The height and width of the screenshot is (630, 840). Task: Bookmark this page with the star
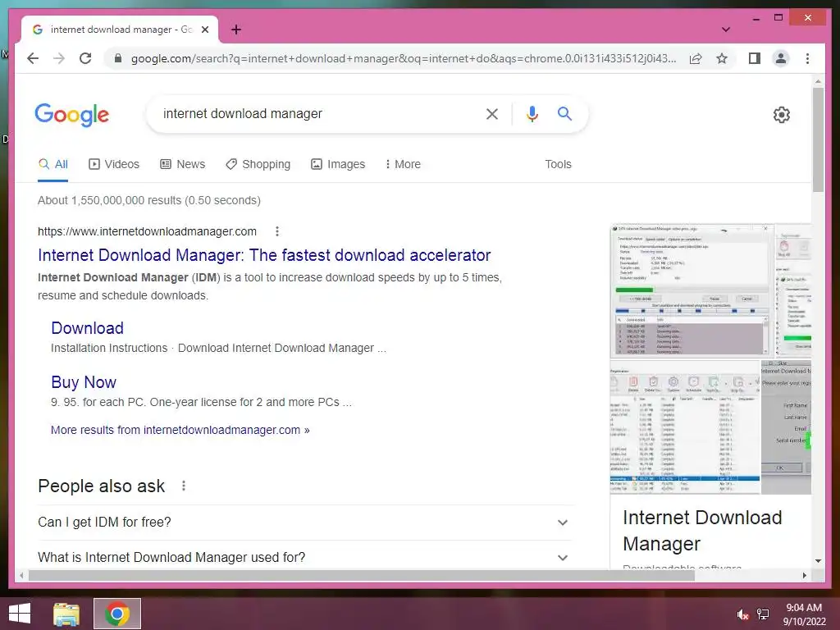[x=722, y=58]
